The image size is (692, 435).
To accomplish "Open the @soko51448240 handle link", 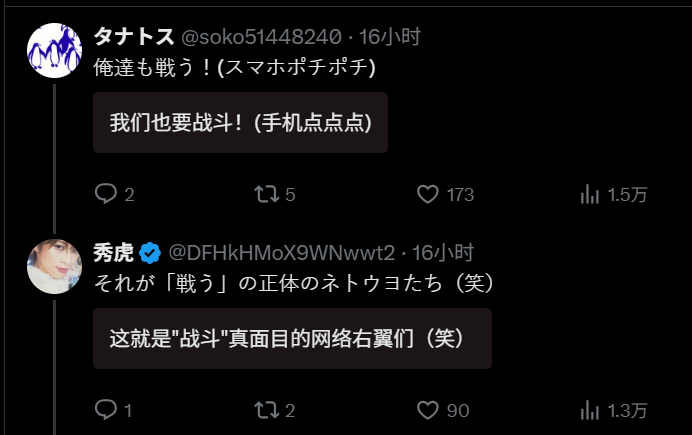I will click(261, 37).
